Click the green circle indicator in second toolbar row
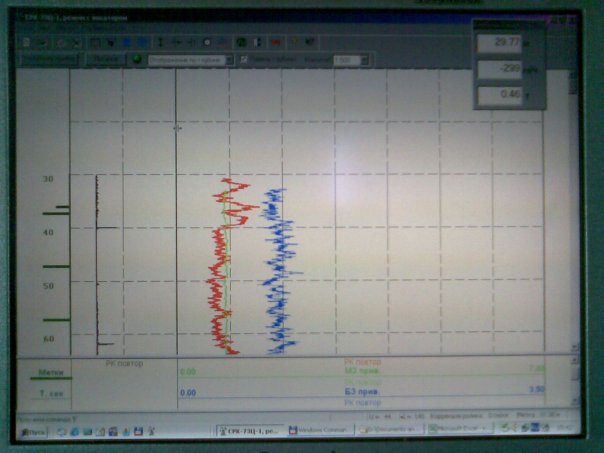This screenshot has width=604, height=453. [136, 60]
